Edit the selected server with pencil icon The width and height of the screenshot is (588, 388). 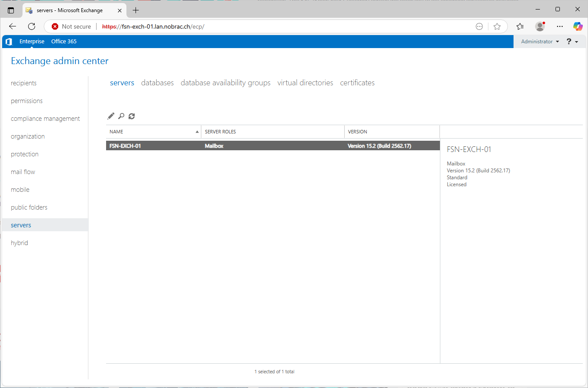(x=111, y=116)
